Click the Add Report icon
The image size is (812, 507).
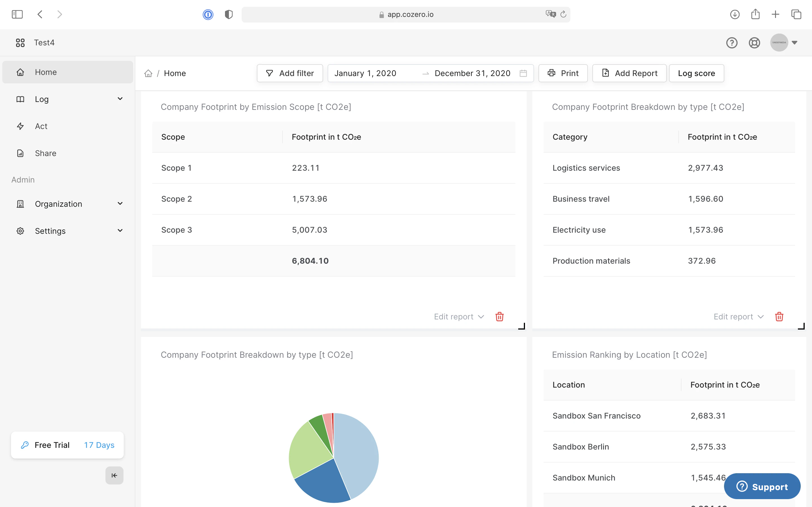605,73
